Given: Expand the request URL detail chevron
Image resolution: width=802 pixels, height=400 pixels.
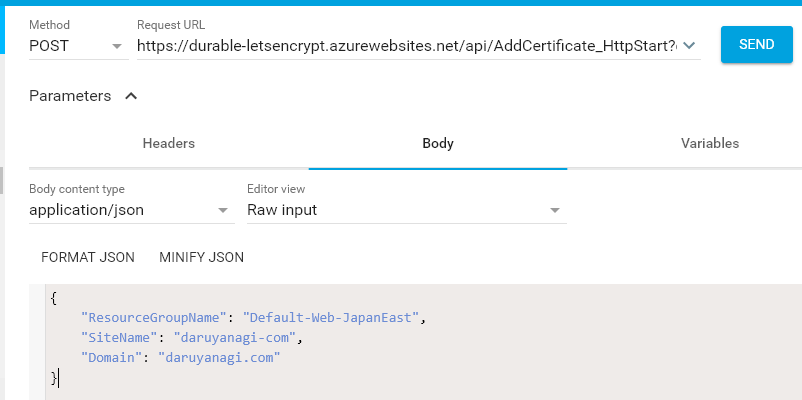Looking at the screenshot, I should pyautogui.click(x=689, y=46).
